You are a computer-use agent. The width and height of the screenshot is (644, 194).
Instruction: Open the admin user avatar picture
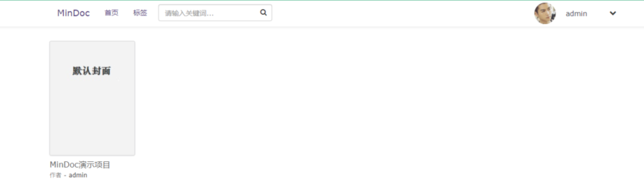coord(545,13)
